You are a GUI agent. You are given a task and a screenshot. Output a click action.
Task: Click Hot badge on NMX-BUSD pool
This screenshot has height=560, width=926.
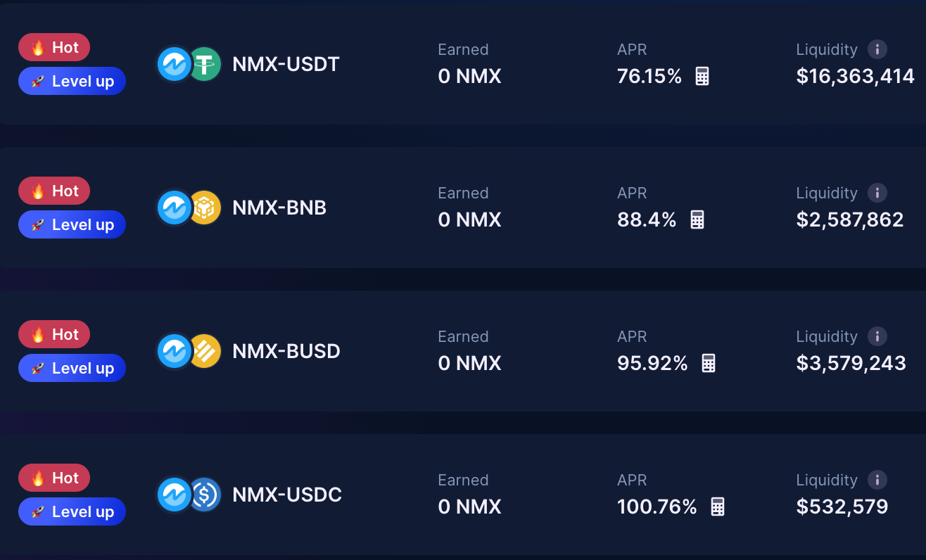pyautogui.click(x=54, y=334)
